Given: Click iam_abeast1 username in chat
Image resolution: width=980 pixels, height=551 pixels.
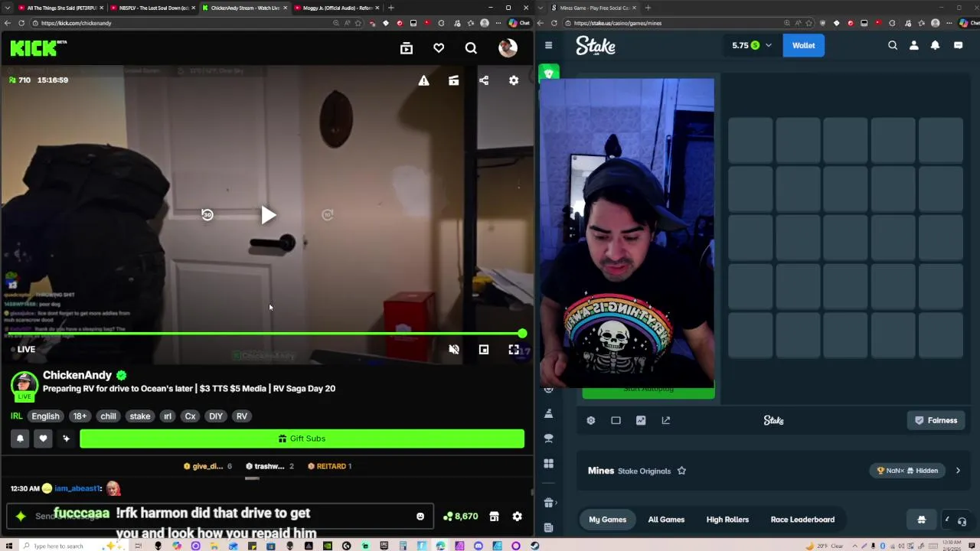Looking at the screenshot, I should [78, 488].
